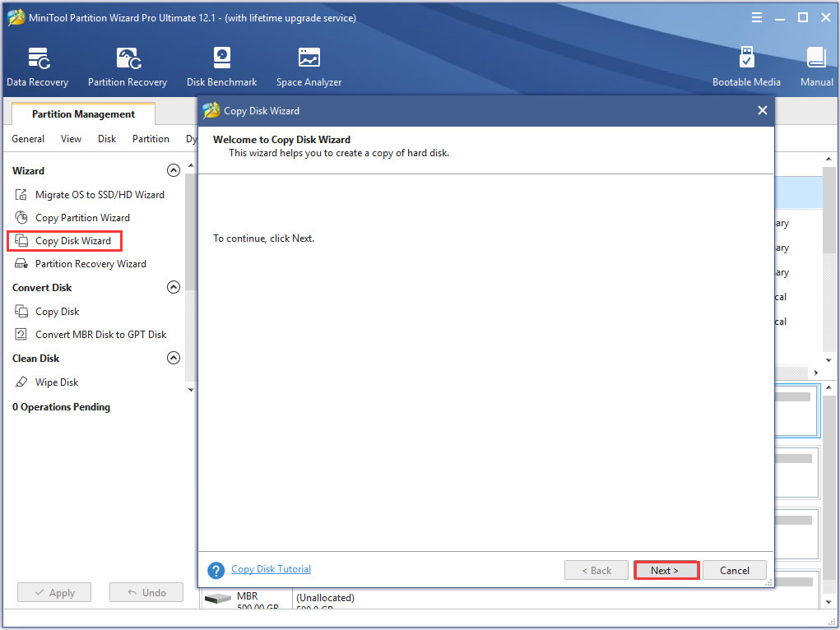Open the Data Recovery tool

[38, 67]
